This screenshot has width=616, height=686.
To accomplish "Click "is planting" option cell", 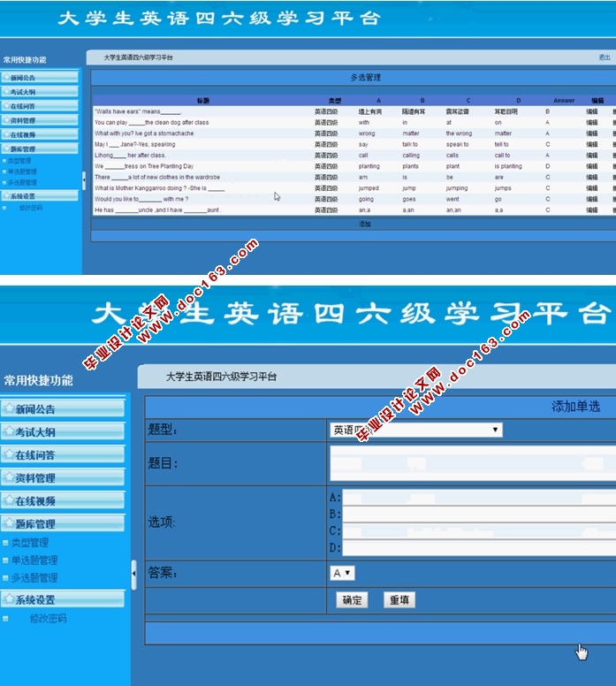I will (508, 166).
